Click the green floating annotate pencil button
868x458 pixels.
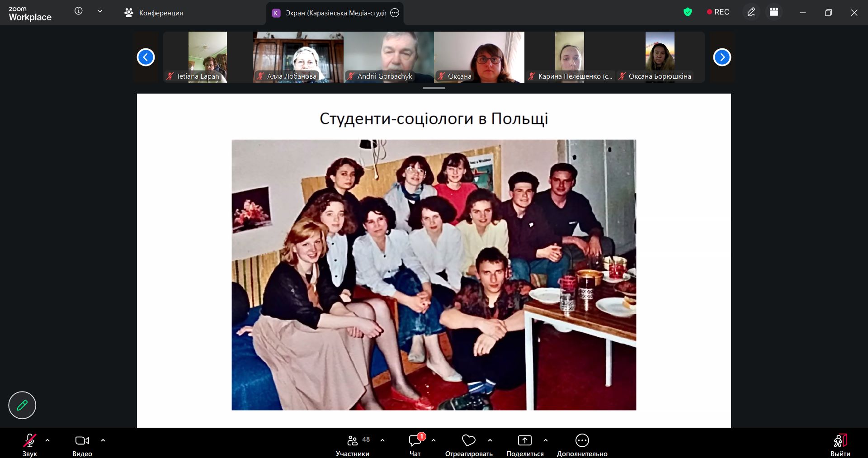point(22,405)
